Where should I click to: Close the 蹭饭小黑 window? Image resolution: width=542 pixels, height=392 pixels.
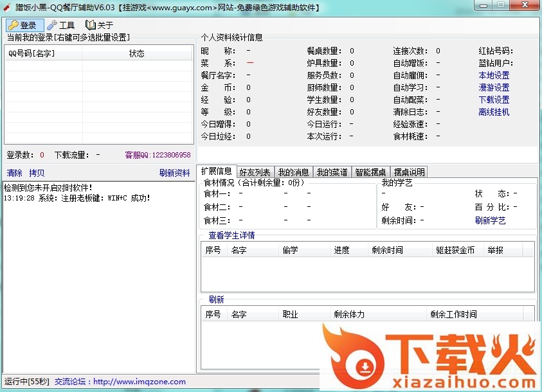[525, 5]
